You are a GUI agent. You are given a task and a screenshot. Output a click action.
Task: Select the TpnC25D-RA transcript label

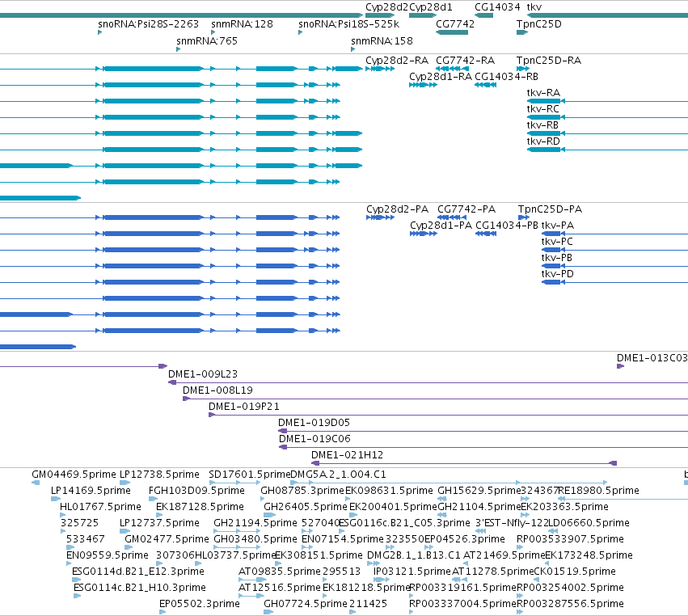point(549,61)
